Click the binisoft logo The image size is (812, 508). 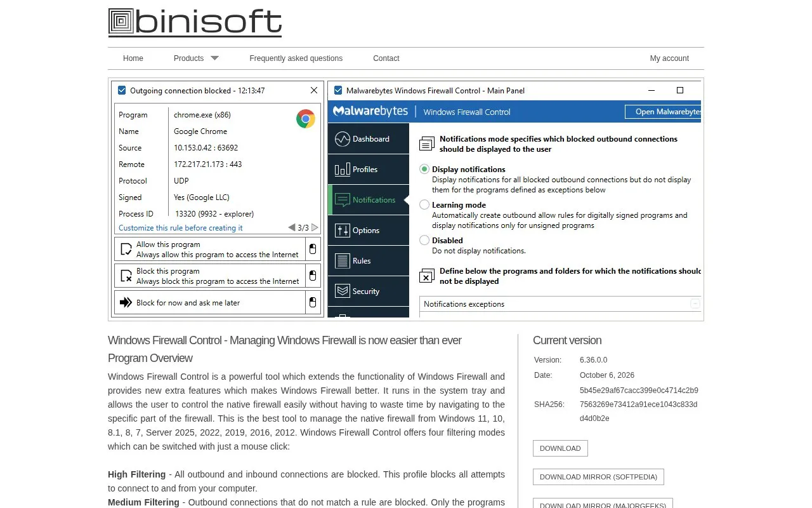click(195, 22)
